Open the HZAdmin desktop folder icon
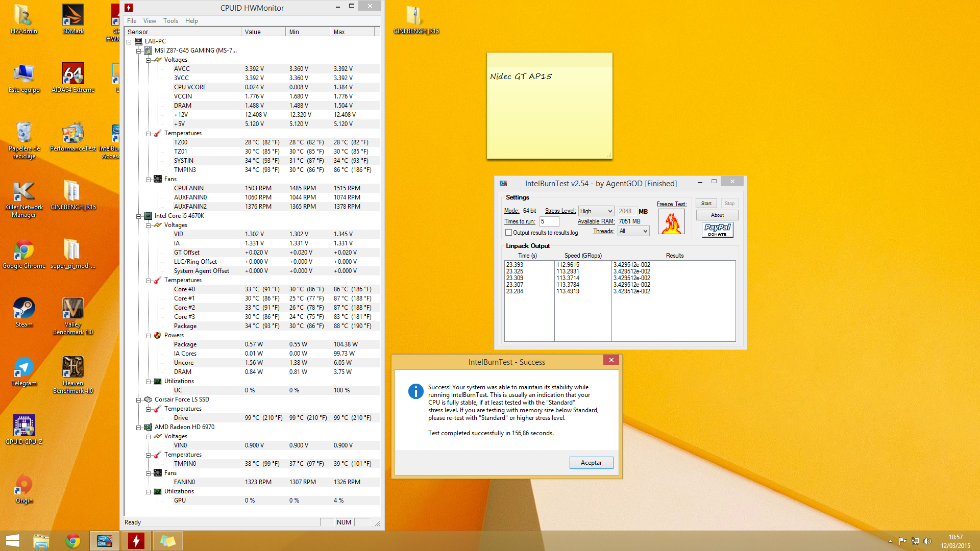This screenshot has width=980, height=551. (x=24, y=19)
